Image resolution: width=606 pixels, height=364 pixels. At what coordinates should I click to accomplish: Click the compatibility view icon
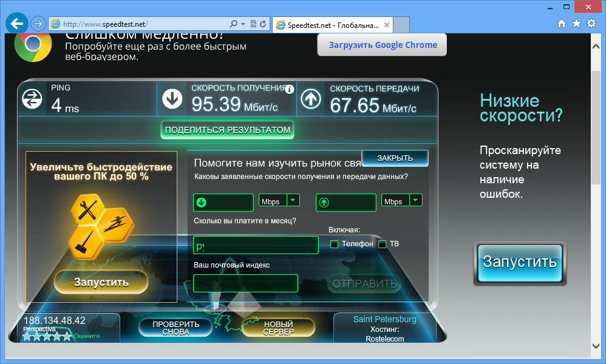point(253,24)
